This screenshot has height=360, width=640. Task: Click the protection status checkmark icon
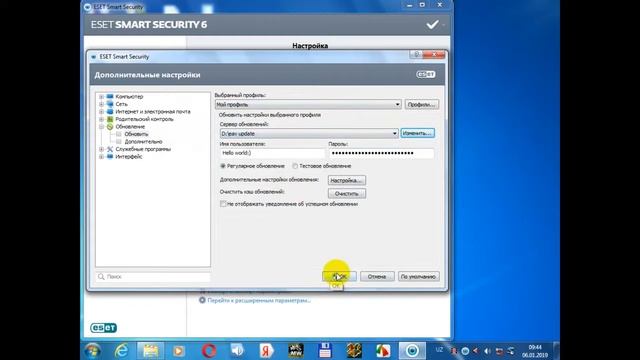pos(432,25)
